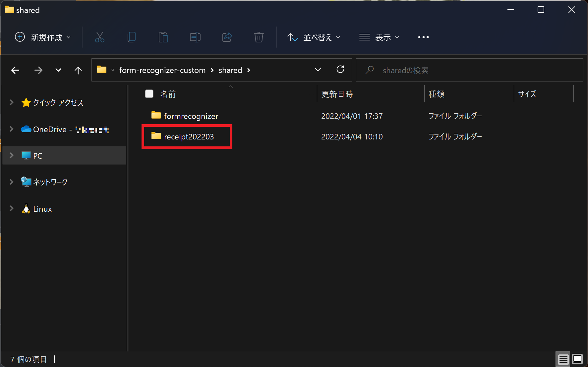Click the date 2022/04/01 17:37
This screenshot has height=367, width=588.
(352, 116)
